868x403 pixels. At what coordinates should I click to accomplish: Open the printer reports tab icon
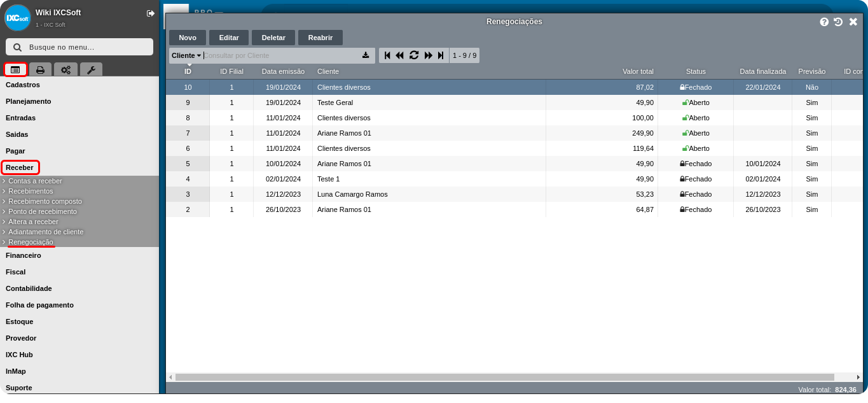[x=40, y=70]
